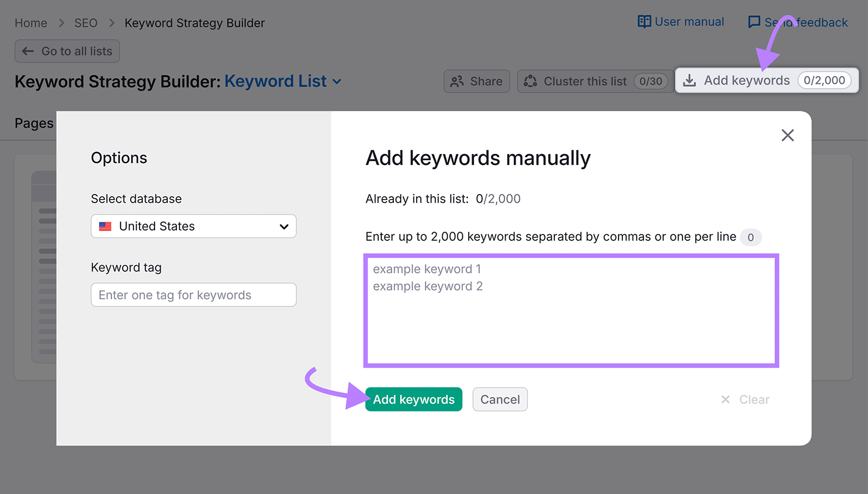The height and width of the screenshot is (494, 868).
Task: Close the Add keywords manually dialog
Action: coord(788,135)
